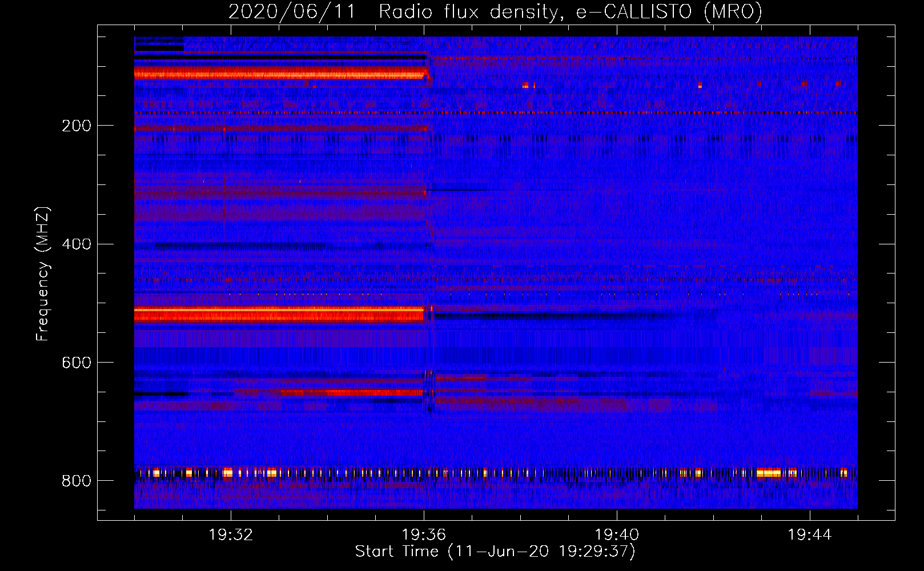Click the 19:40 time tick label
Image resolution: width=924 pixels, height=571 pixels.
click(617, 535)
